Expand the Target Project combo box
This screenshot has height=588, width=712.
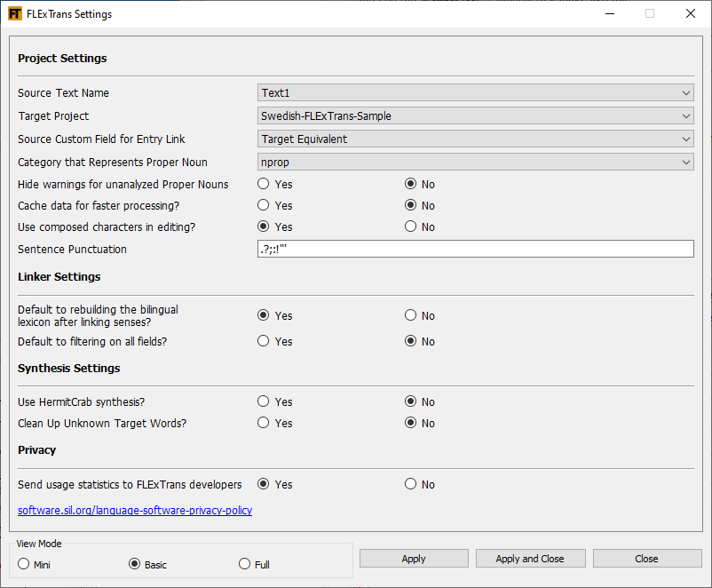coord(476,115)
